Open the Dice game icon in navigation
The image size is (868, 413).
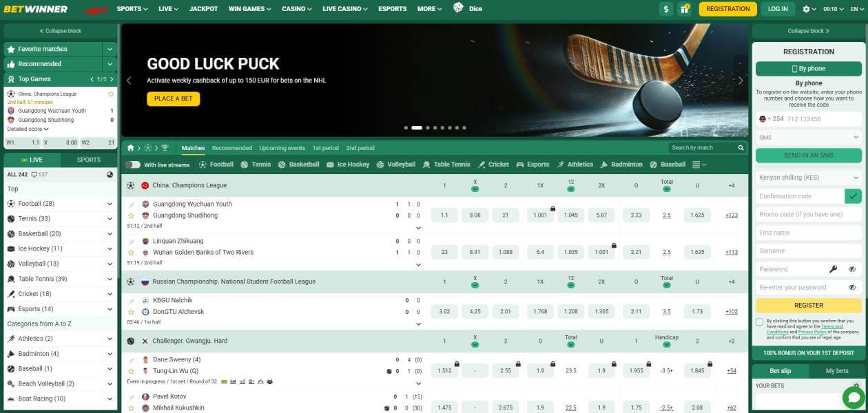[x=458, y=8]
